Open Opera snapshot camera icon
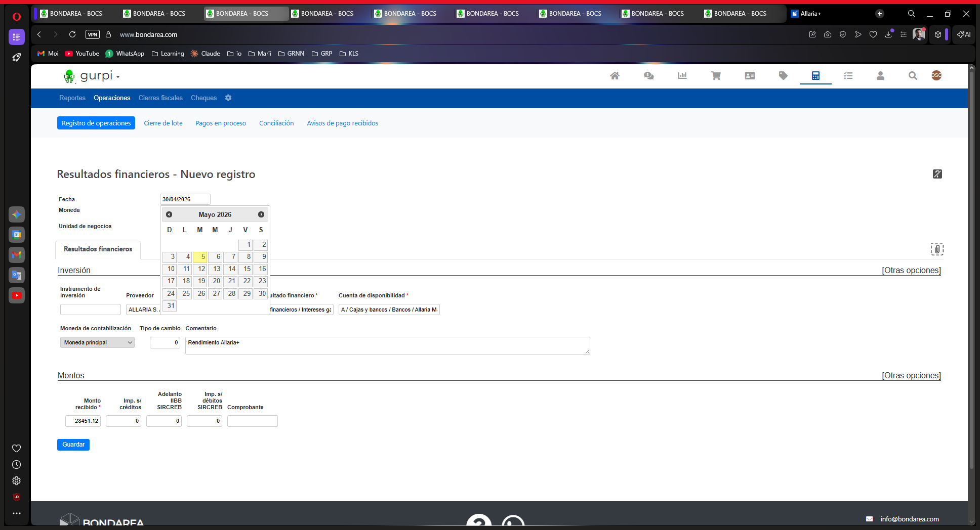The image size is (980, 530). [x=828, y=34]
